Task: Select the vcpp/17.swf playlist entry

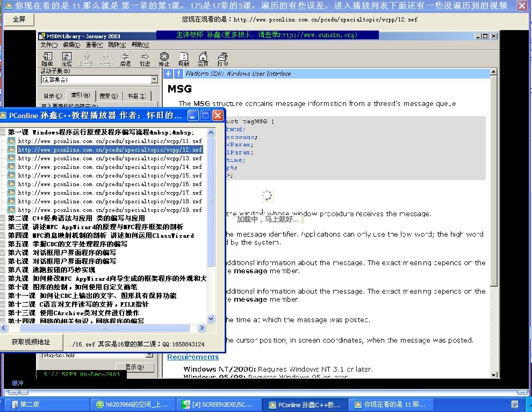Action: coord(110,193)
